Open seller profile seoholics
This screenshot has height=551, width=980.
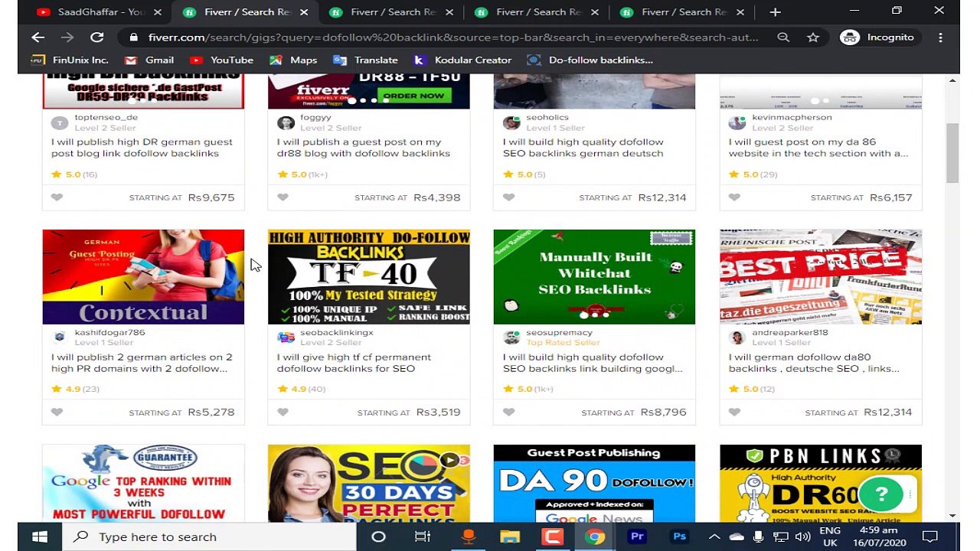pos(547,117)
